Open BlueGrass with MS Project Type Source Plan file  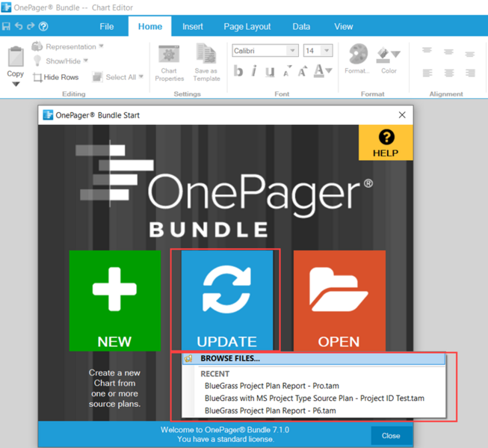[315, 398]
